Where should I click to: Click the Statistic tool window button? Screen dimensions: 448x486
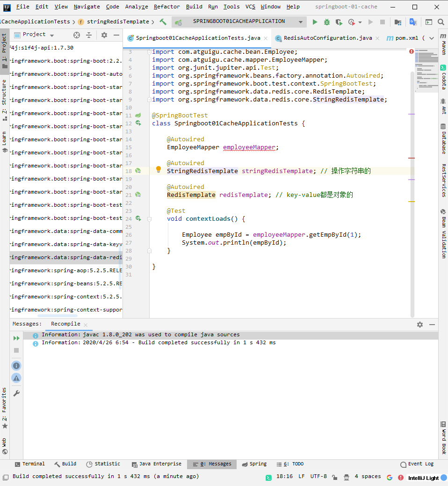103,464
